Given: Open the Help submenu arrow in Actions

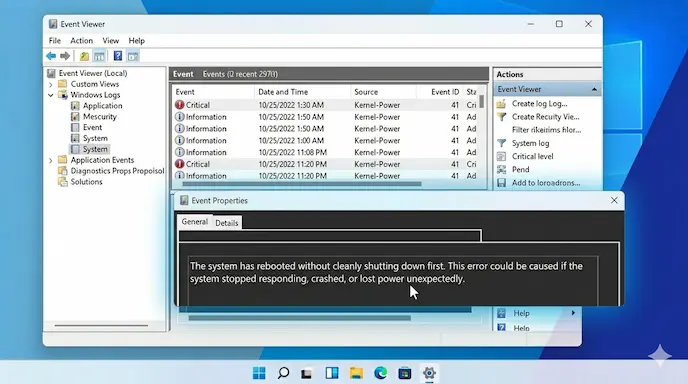Looking at the screenshot, I should tap(573, 313).
